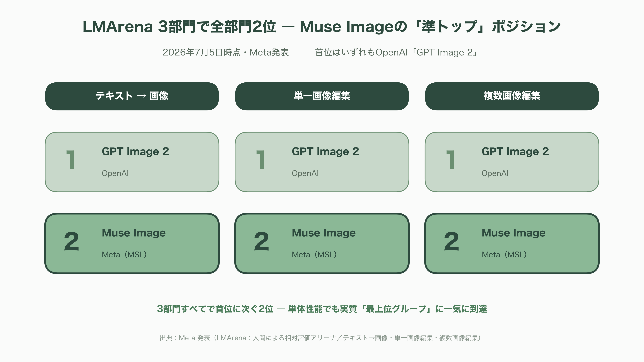
Task: Click the GPT Image 2 card under 単一画像編集
Action: click(x=322, y=162)
